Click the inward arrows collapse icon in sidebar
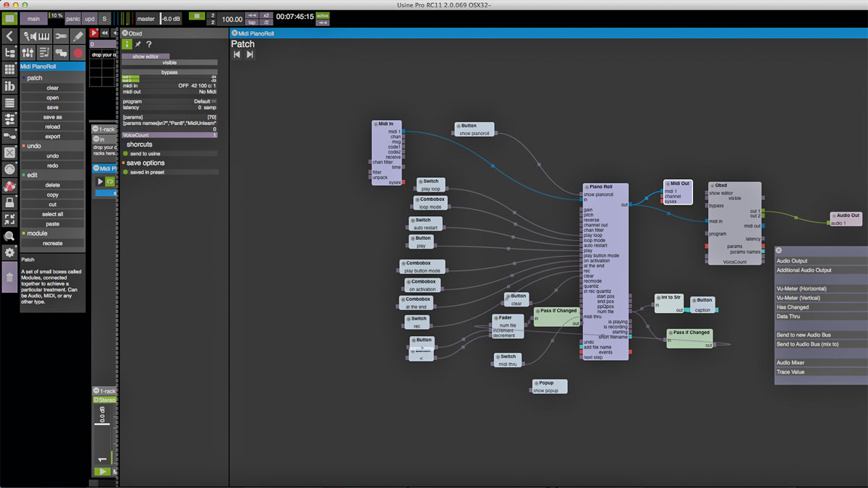 [x=9, y=219]
